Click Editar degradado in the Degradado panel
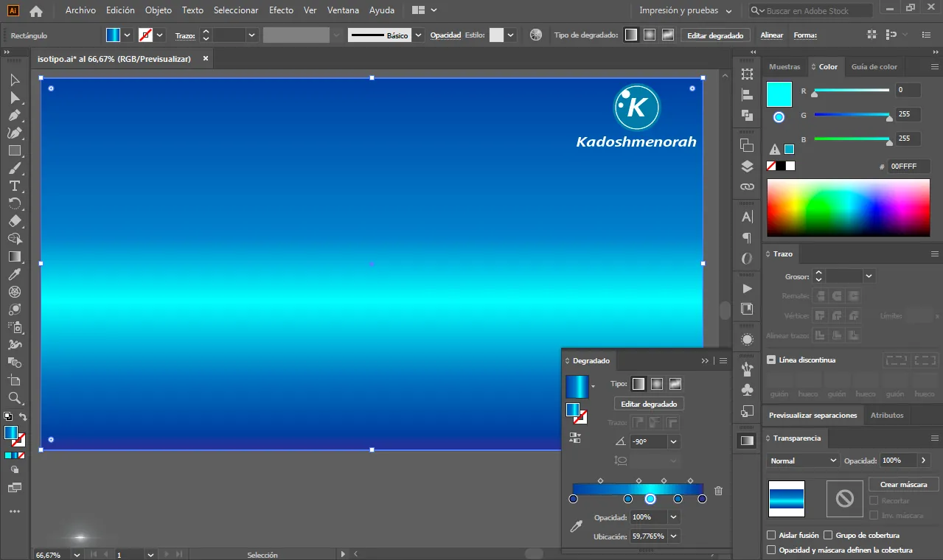Screen dimensions: 943x560 [649, 404]
